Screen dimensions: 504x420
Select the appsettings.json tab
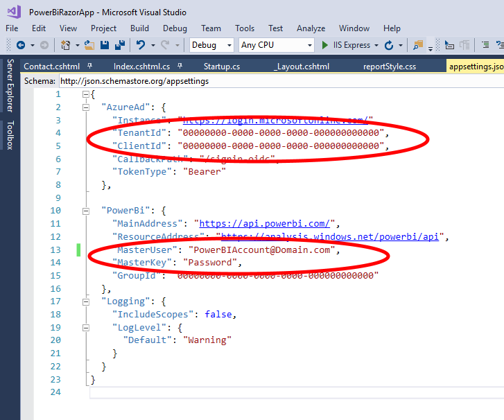pos(476,67)
